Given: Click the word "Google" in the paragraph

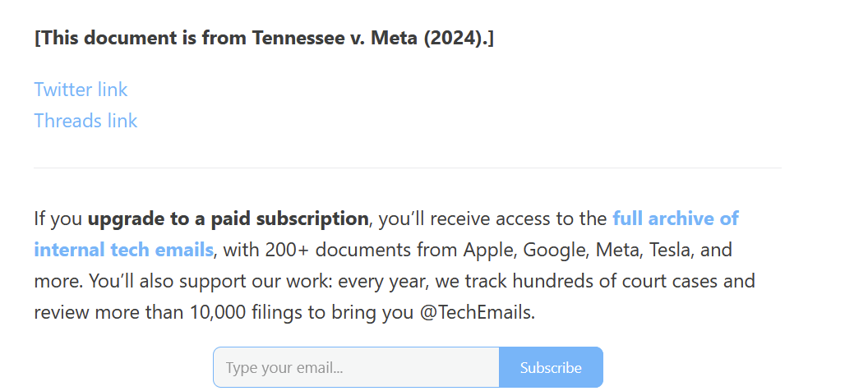Looking at the screenshot, I should pyautogui.click(x=555, y=251).
